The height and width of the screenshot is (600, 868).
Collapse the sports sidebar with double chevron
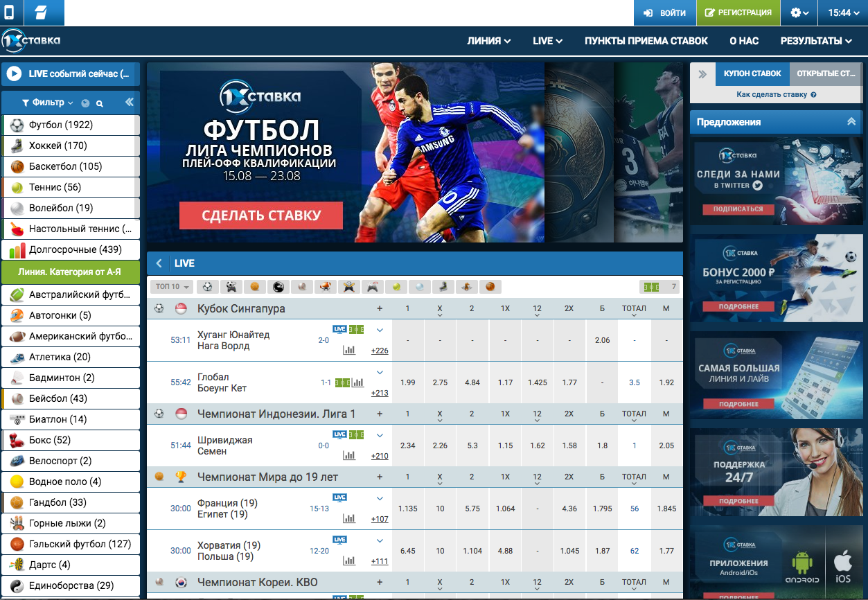(130, 103)
